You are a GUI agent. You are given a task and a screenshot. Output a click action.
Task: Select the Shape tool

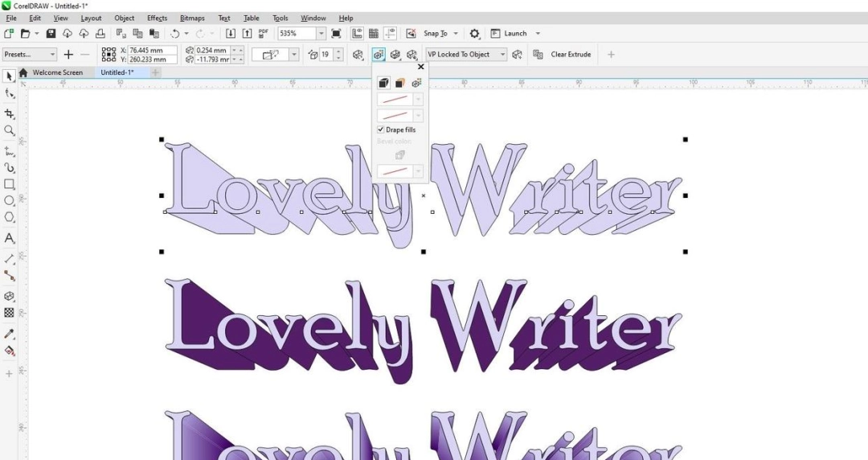click(9, 93)
